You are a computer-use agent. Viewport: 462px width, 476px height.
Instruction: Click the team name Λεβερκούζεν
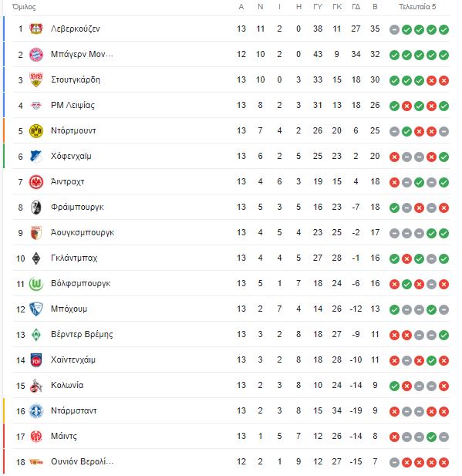tap(76, 29)
